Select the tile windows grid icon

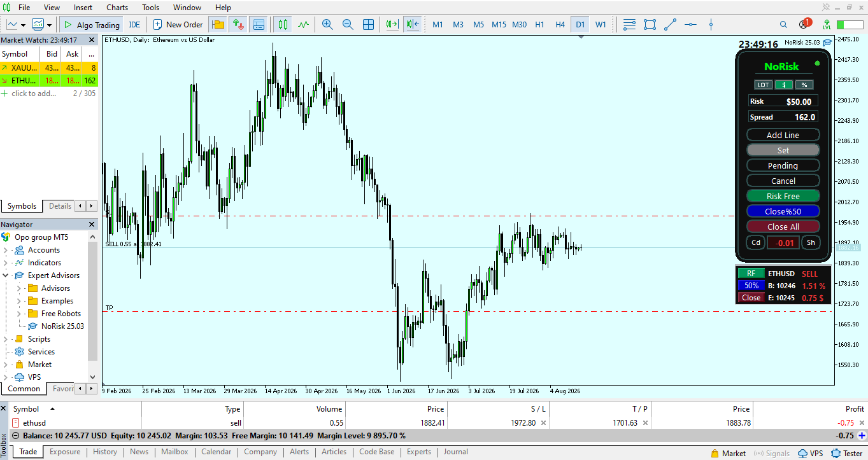368,25
